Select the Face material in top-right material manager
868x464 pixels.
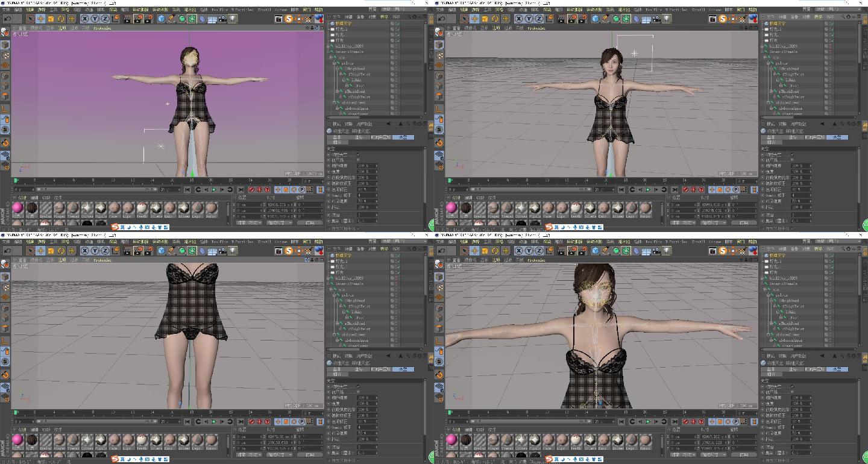[x=549, y=208]
